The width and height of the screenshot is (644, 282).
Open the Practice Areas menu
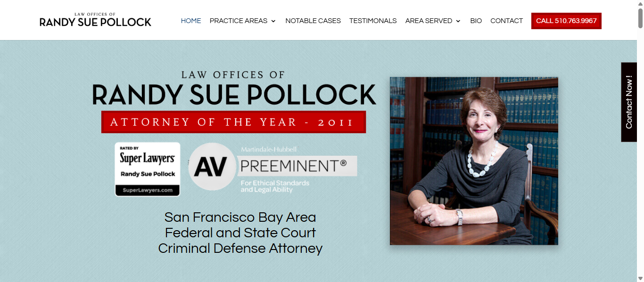pos(238,21)
